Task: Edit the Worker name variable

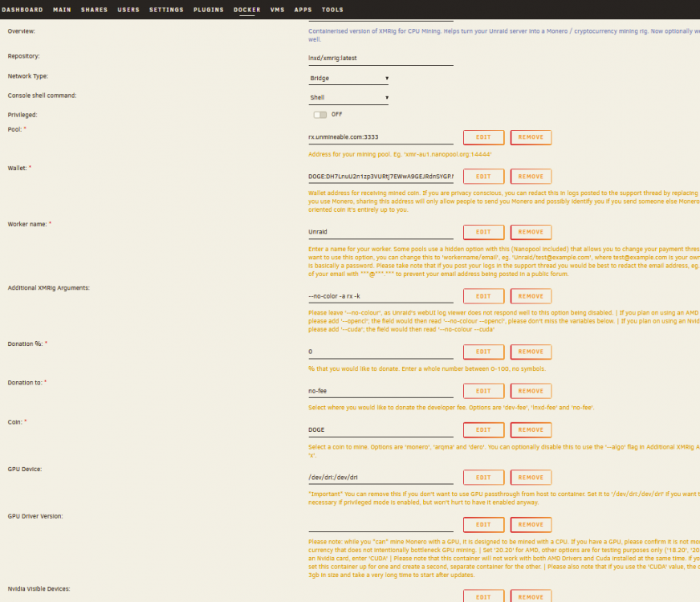Action: (x=483, y=232)
